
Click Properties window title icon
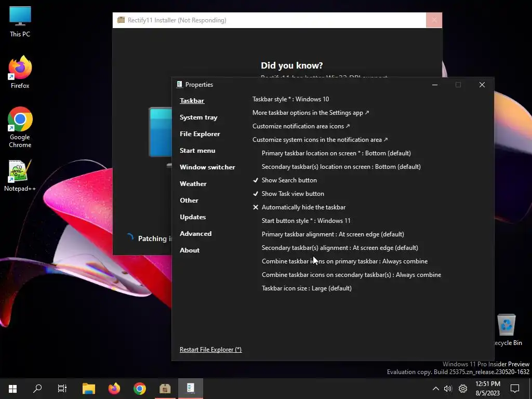pyautogui.click(x=179, y=85)
